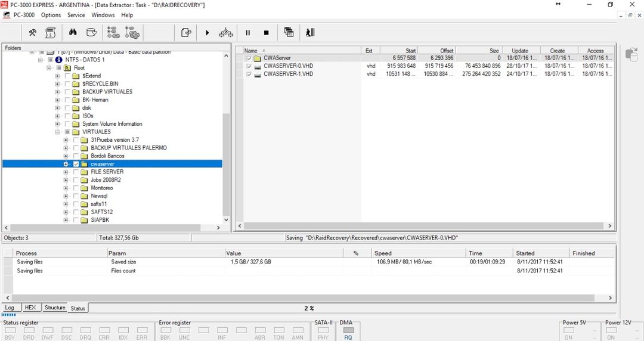The width and height of the screenshot is (644, 341).
Task: Check the FILE SERVER folder checkbox
Action: [76, 172]
